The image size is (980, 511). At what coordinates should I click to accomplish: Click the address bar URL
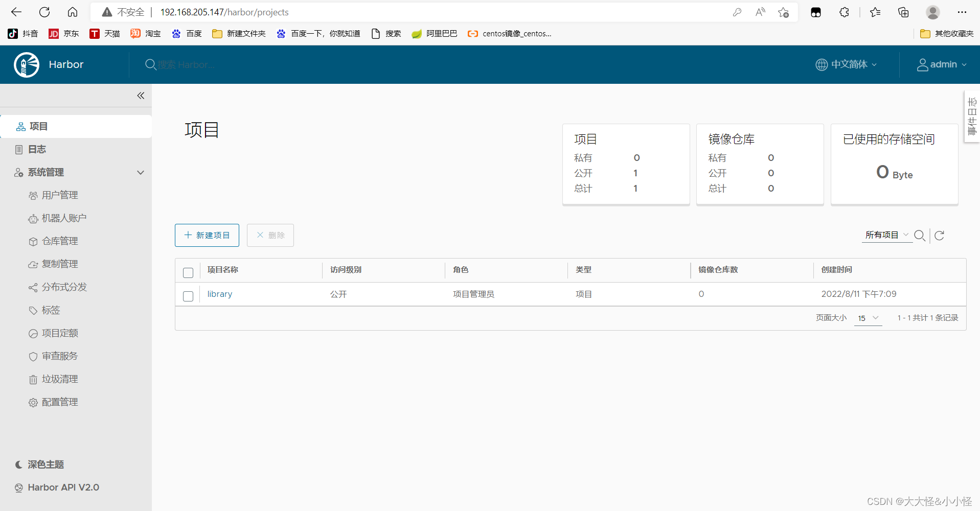(224, 12)
